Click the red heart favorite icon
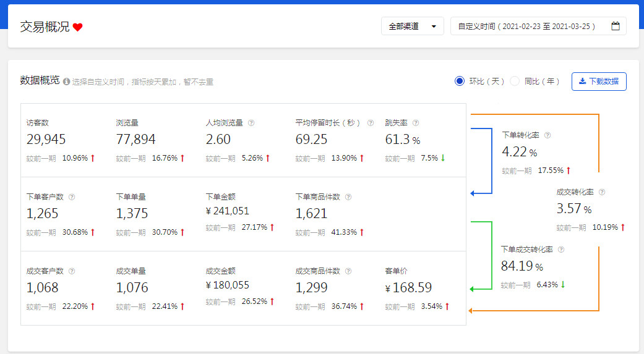 tap(77, 27)
